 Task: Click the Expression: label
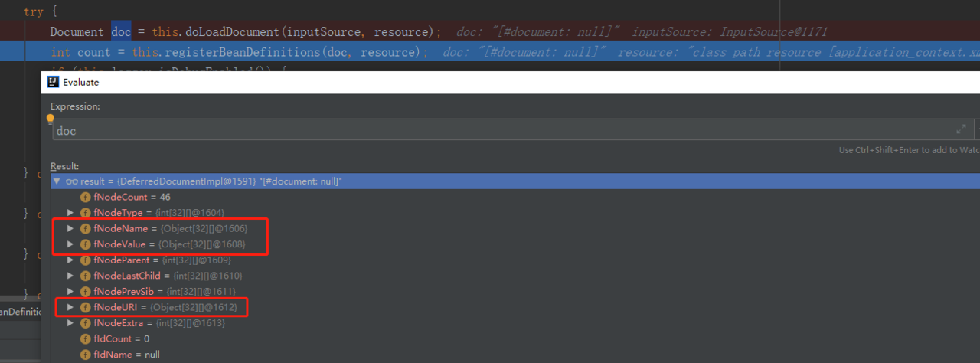pyautogui.click(x=75, y=106)
